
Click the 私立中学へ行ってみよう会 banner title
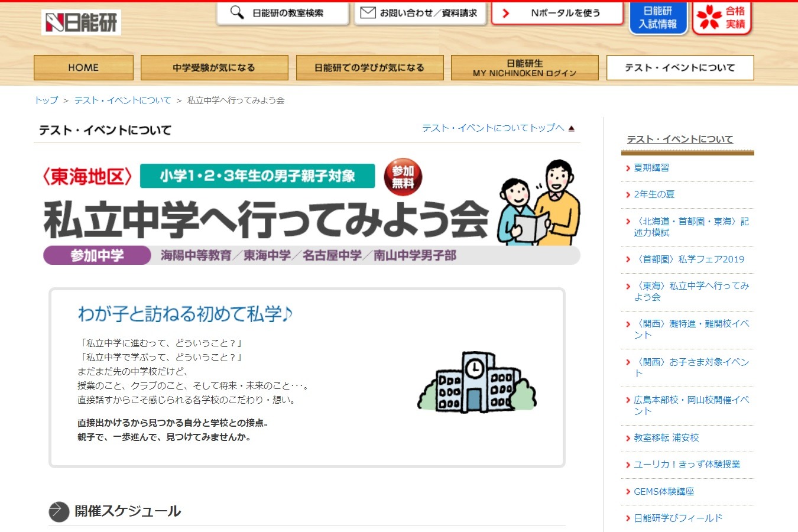266,219
